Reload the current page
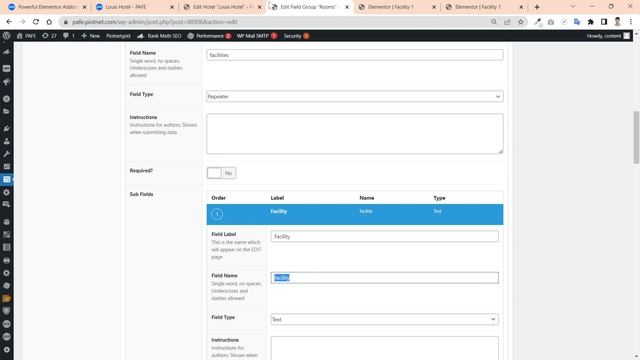 pos(36,22)
